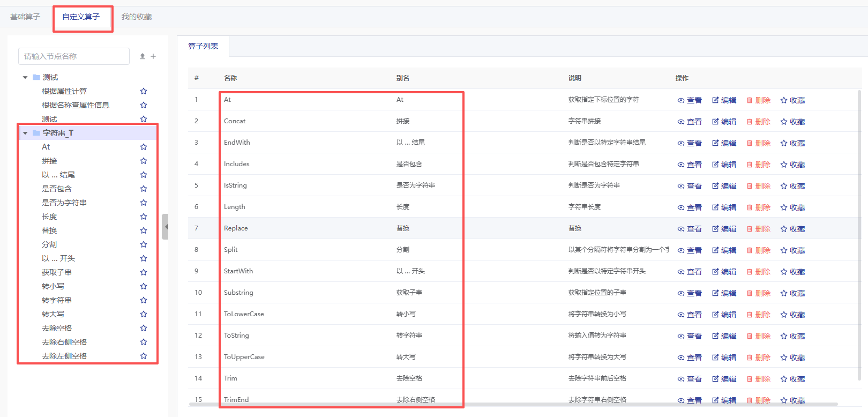Screen dimensions: 868x417
Task: Click the edit pencil icon for Includes row
Action: pyautogui.click(x=715, y=165)
